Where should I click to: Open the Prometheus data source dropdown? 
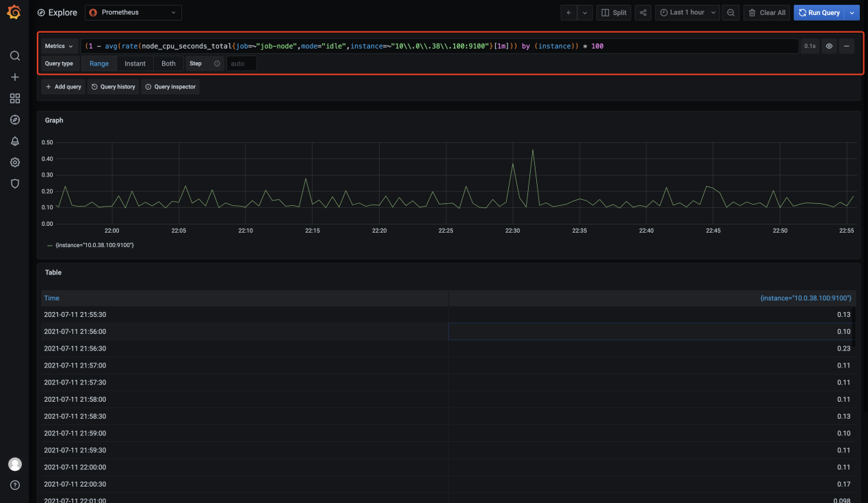(x=133, y=13)
